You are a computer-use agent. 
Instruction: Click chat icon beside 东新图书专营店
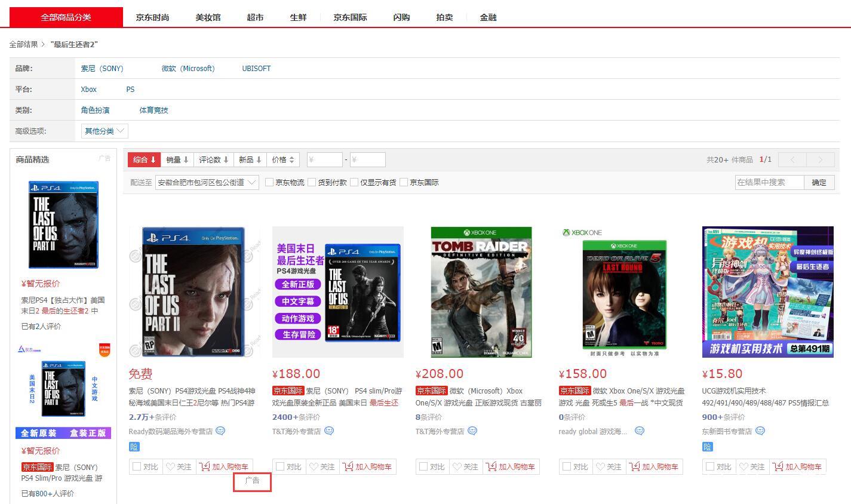click(x=760, y=431)
